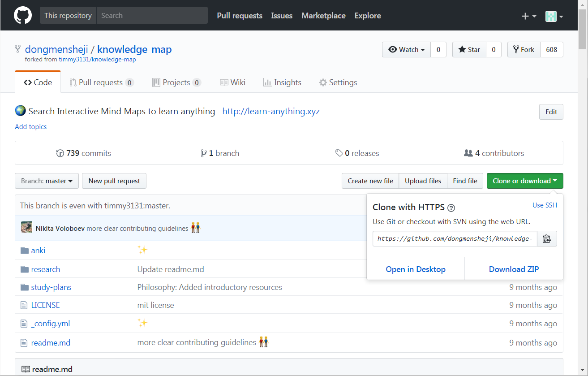
Task: Open the plus create-new menu
Action: click(x=529, y=16)
